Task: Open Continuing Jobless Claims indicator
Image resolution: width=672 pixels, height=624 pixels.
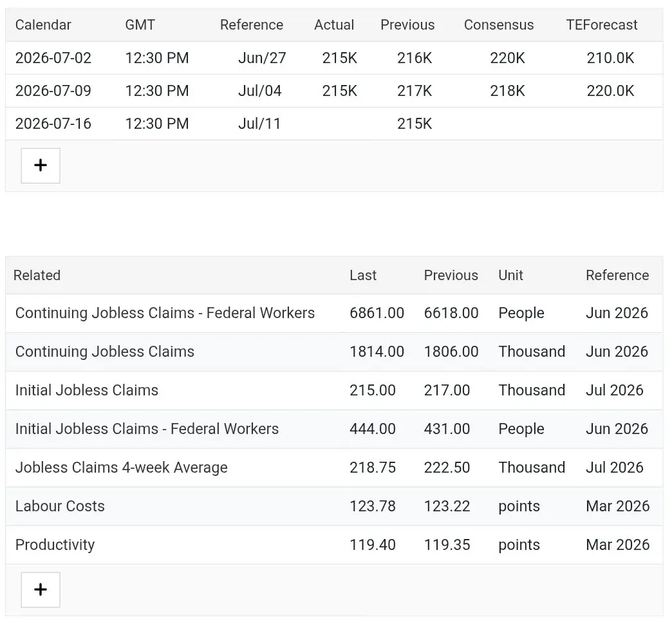Action: (104, 352)
